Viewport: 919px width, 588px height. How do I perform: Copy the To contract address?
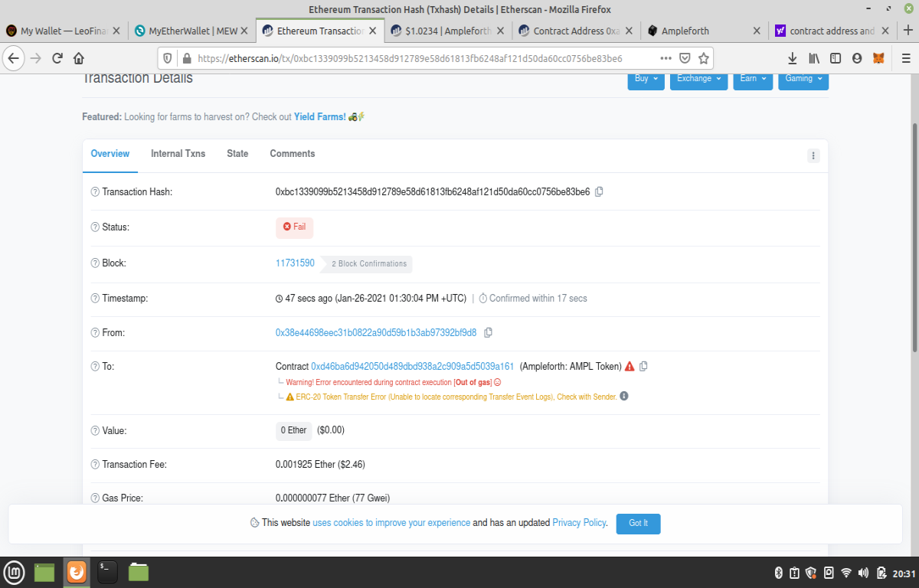coord(643,366)
